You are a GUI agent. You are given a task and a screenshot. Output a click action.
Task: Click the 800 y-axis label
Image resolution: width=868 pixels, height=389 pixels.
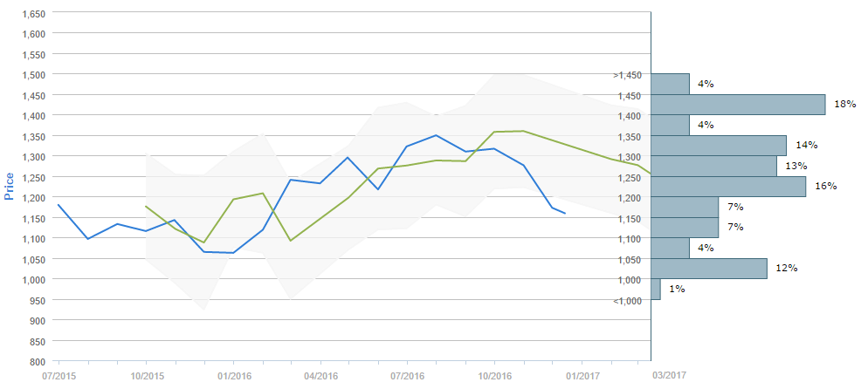pos(38,362)
